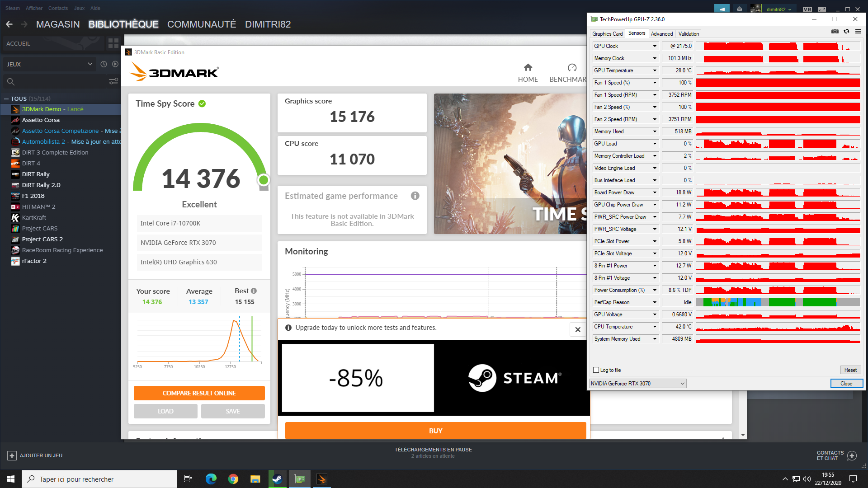The image size is (868, 488).
Task: Expand the NVIDIA GeForce RTX 3070 device selector
Action: tap(682, 384)
